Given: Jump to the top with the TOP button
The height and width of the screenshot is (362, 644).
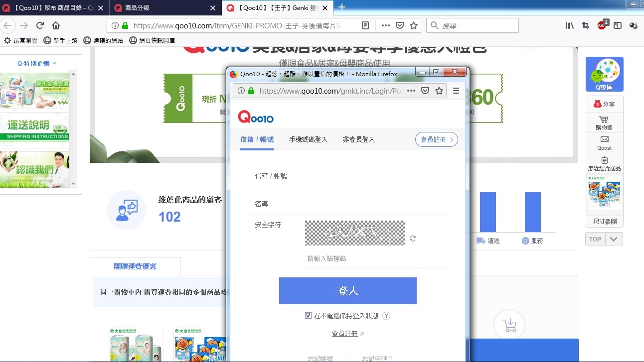Looking at the screenshot, I should [x=595, y=239].
